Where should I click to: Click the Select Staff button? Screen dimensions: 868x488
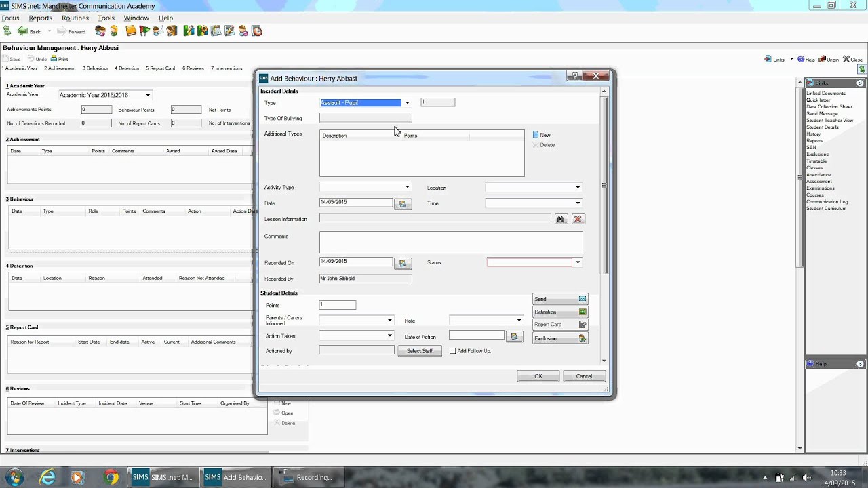click(419, 351)
